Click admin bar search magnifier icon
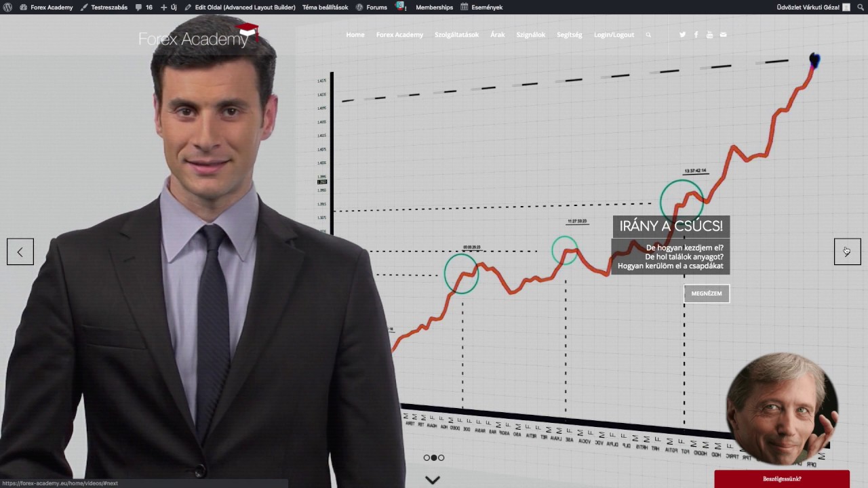868x488 pixels. coord(860,7)
